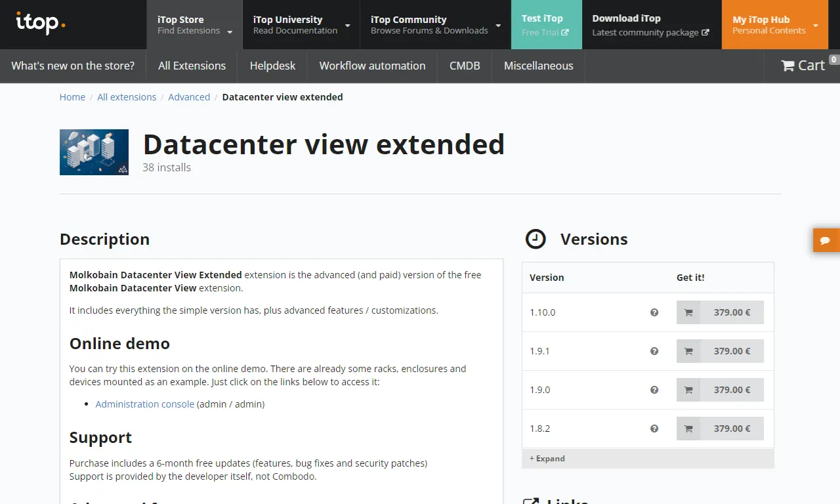Select the Helpdesk category tab
Screen dimensions: 840x504
tap(272, 66)
